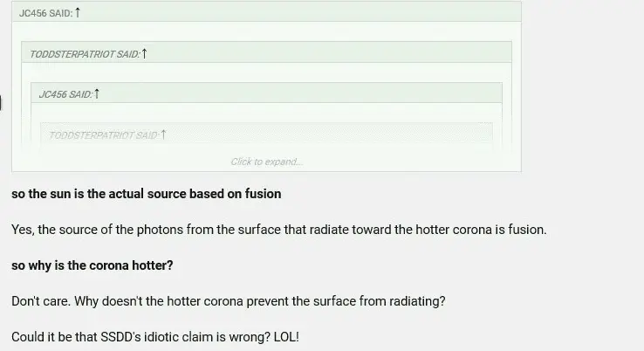Click the faded innermost TODDSTERPATRIOT SAID header
The height and width of the screenshot is (351, 644).
[102, 135]
